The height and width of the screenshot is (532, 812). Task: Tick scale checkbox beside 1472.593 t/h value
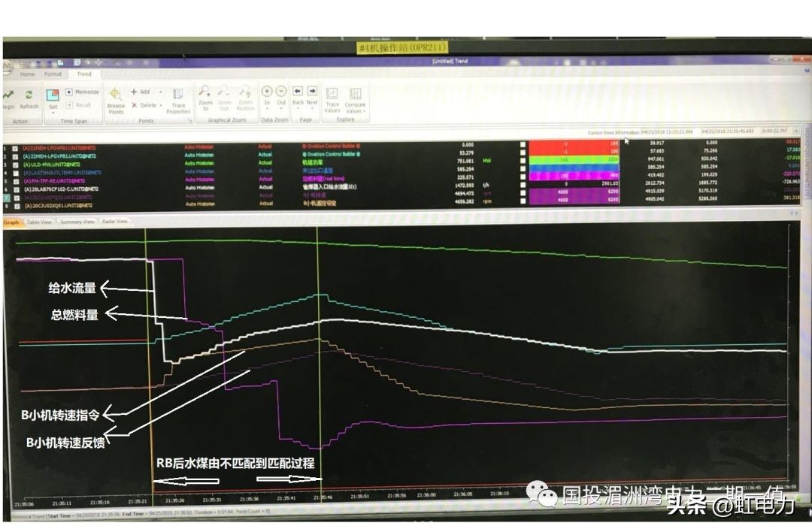pos(523,185)
